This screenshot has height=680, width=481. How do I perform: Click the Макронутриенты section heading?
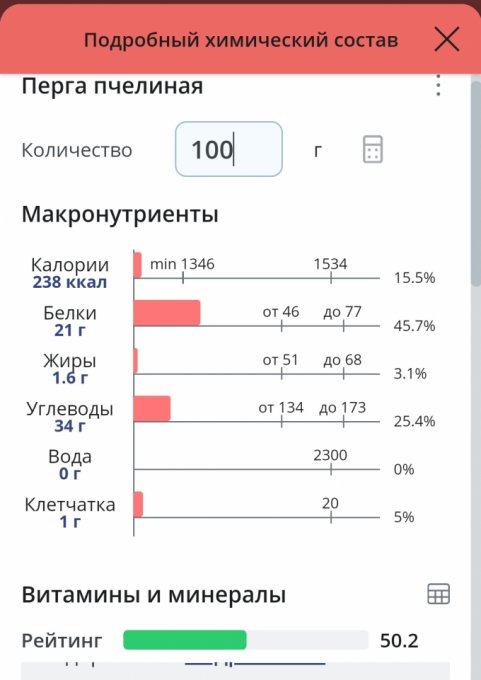tap(120, 214)
